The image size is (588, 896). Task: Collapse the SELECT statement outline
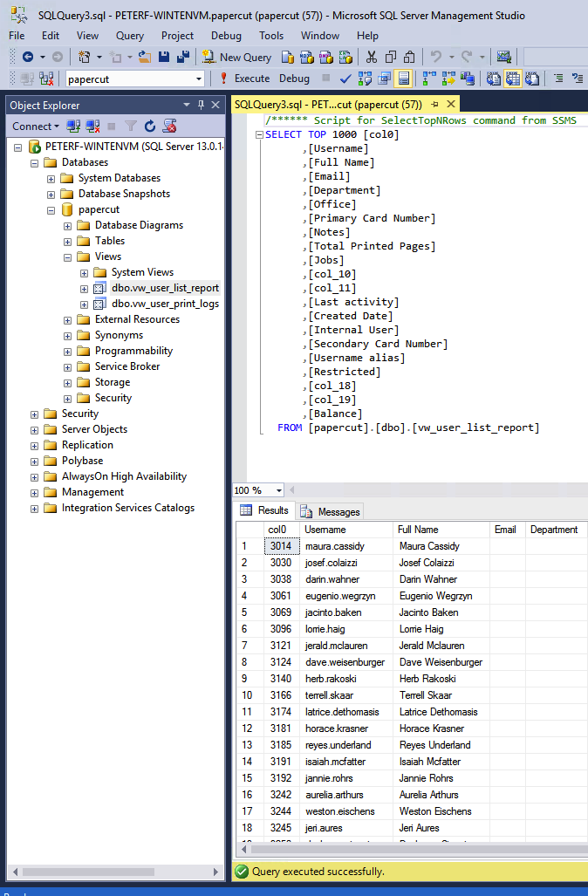click(x=259, y=135)
